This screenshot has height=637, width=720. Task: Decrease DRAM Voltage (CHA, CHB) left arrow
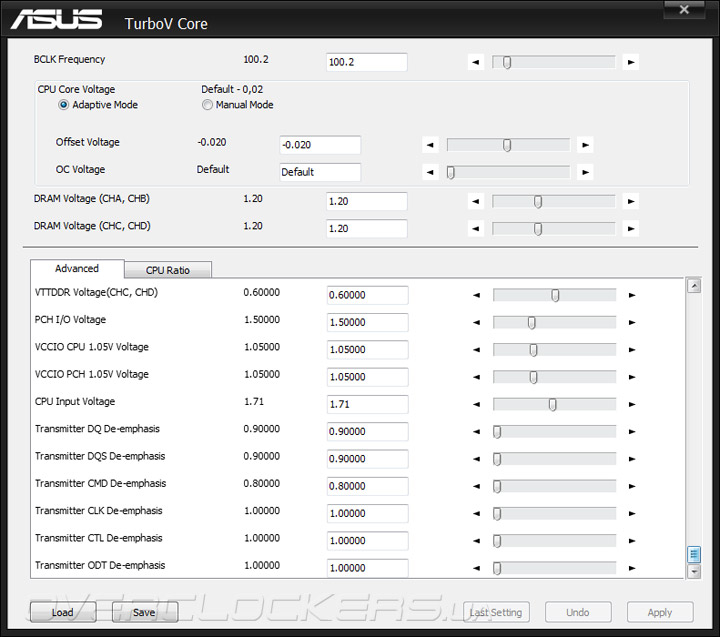click(x=476, y=201)
